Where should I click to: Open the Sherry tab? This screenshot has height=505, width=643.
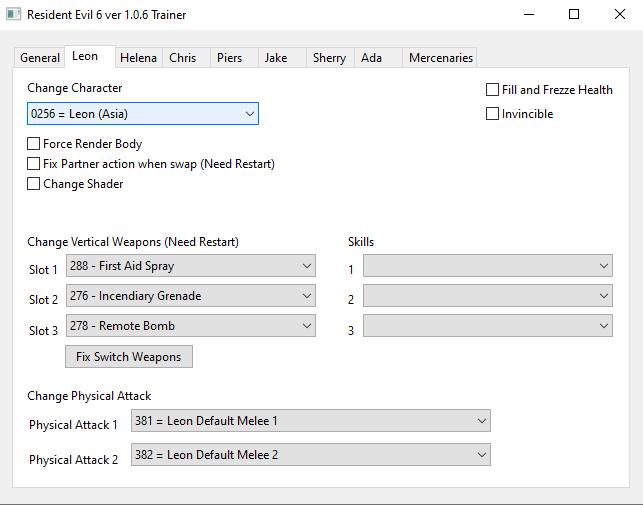[330, 57]
